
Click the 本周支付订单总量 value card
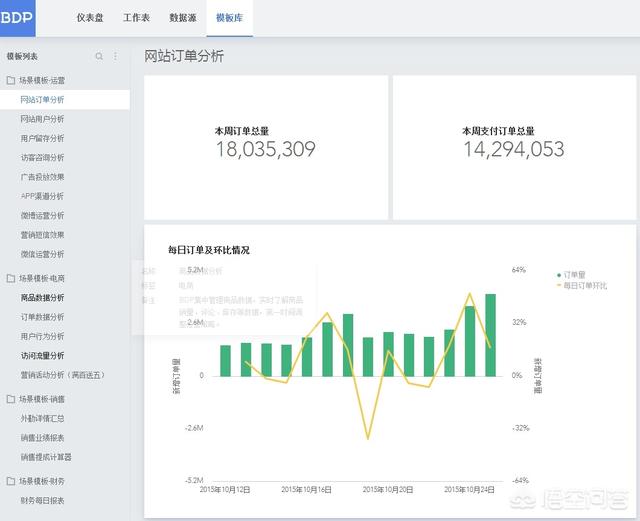pyautogui.click(x=513, y=142)
